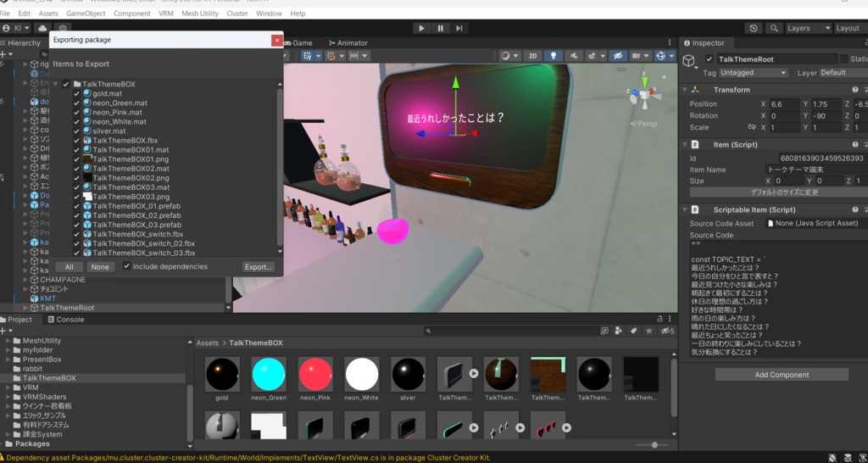
Task: Open the VRM menu
Action: 166,14
